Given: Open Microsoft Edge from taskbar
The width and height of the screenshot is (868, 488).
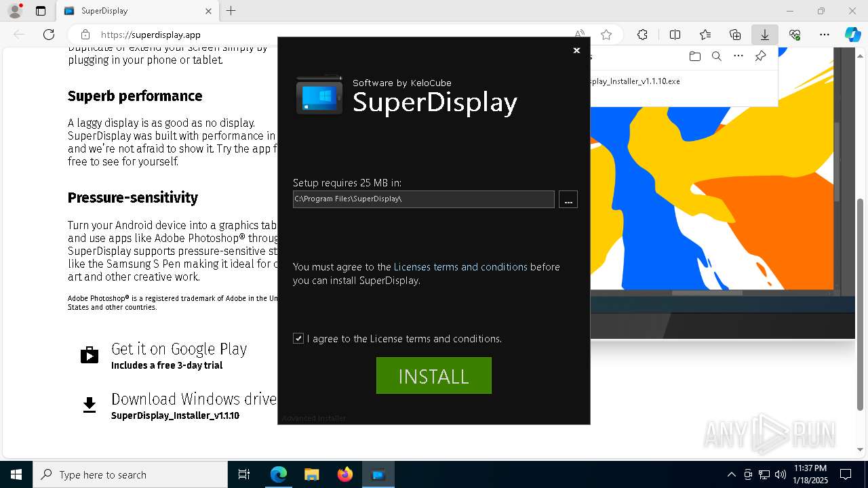Looking at the screenshot, I should 279,474.
